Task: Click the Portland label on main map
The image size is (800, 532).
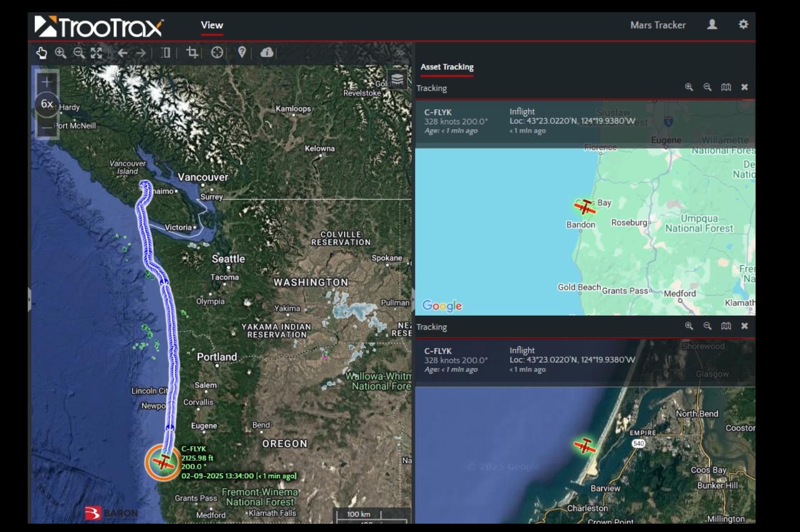Action: coord(217,357)
